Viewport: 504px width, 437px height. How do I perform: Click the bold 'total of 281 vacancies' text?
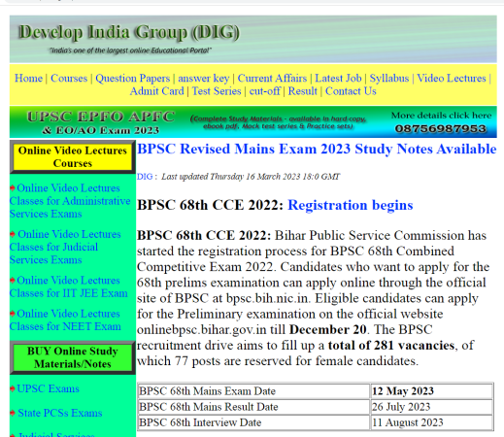coord(391,345)
